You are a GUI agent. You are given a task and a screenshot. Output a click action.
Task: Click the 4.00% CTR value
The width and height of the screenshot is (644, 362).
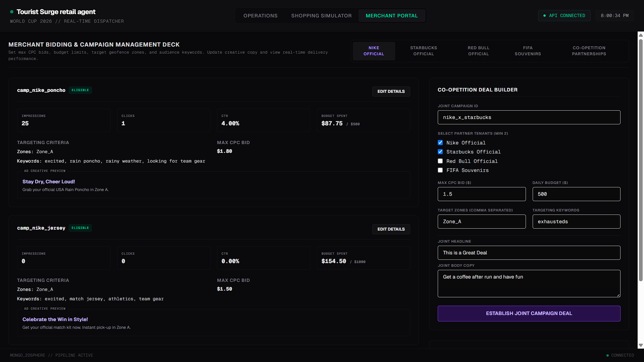(x=230, y=123)
